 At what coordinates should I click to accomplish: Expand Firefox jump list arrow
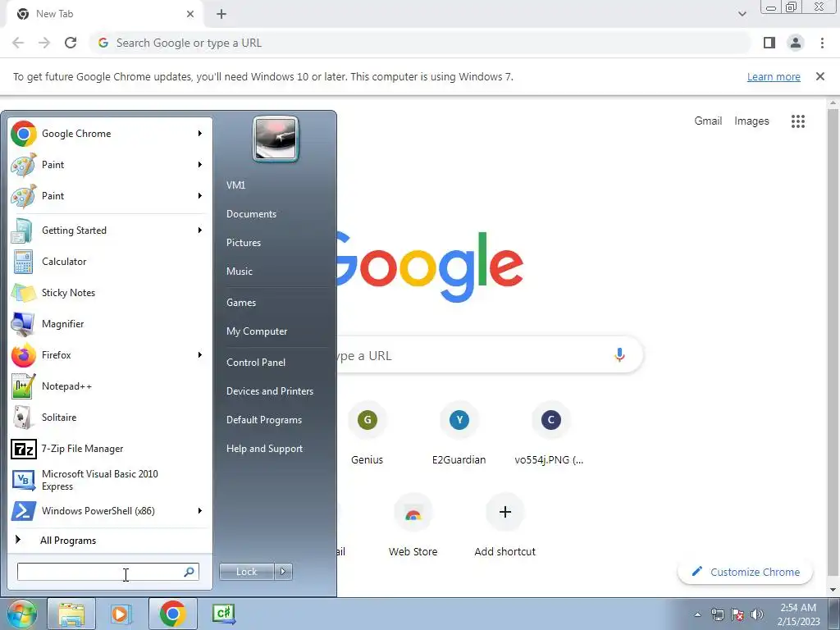click(x=200, y=355)
